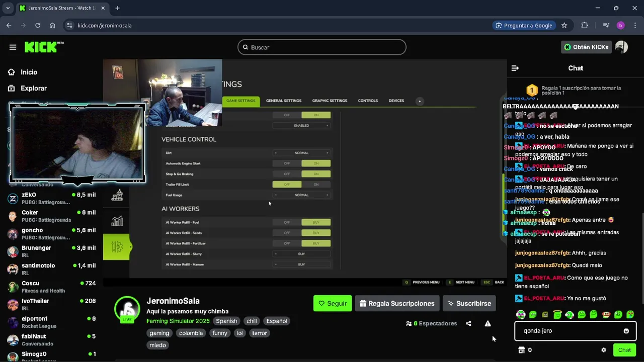Open the chat shop store icon
The width and height of the screenshot is (644, 362).
click(521, 350)
